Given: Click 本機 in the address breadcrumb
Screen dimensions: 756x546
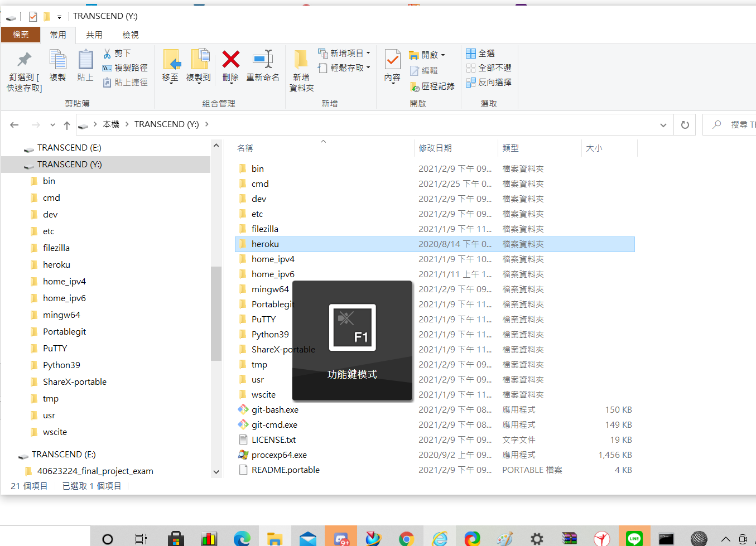Looking at the screenshot, I should coord(111,124).
